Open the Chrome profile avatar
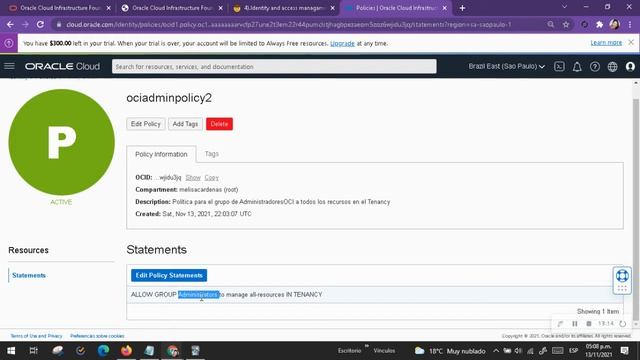Screen dimensions: 640x360 614,24
